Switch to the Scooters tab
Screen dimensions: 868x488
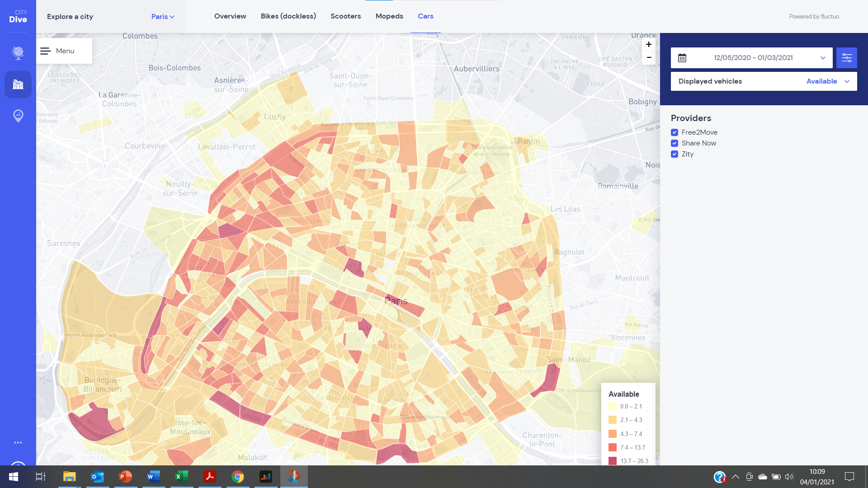(x=345, y=16)
